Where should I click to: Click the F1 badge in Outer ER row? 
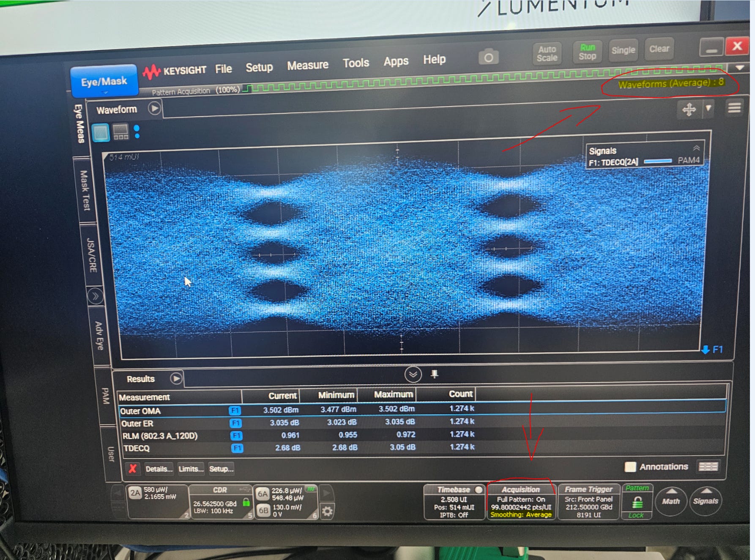(236, 423)
